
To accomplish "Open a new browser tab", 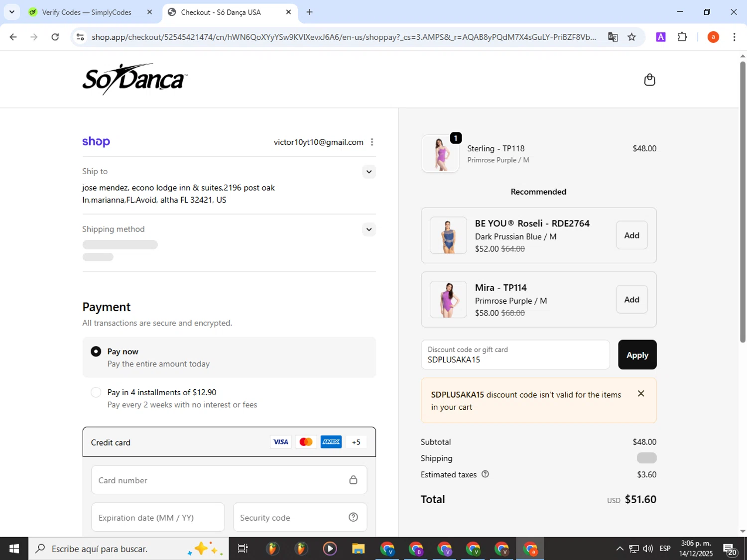I will pyautogui.click(x=309, y=12).
